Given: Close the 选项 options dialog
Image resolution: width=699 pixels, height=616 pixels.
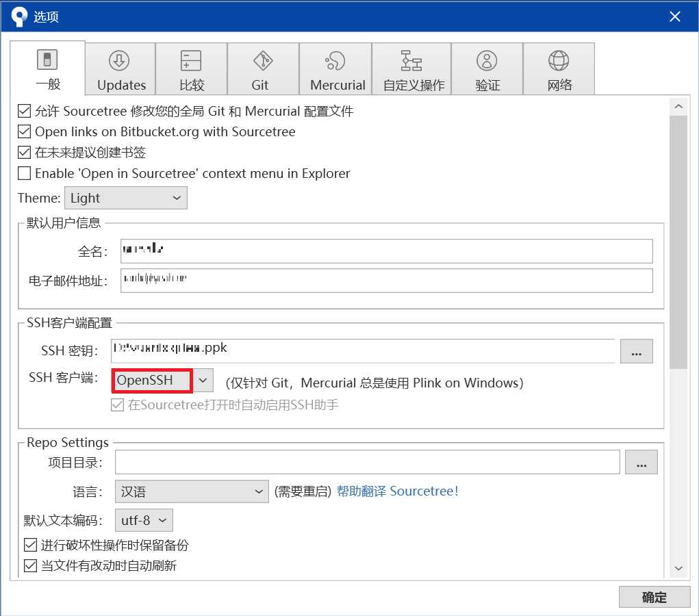Looking at the screenshot, I should coord(675,16).
